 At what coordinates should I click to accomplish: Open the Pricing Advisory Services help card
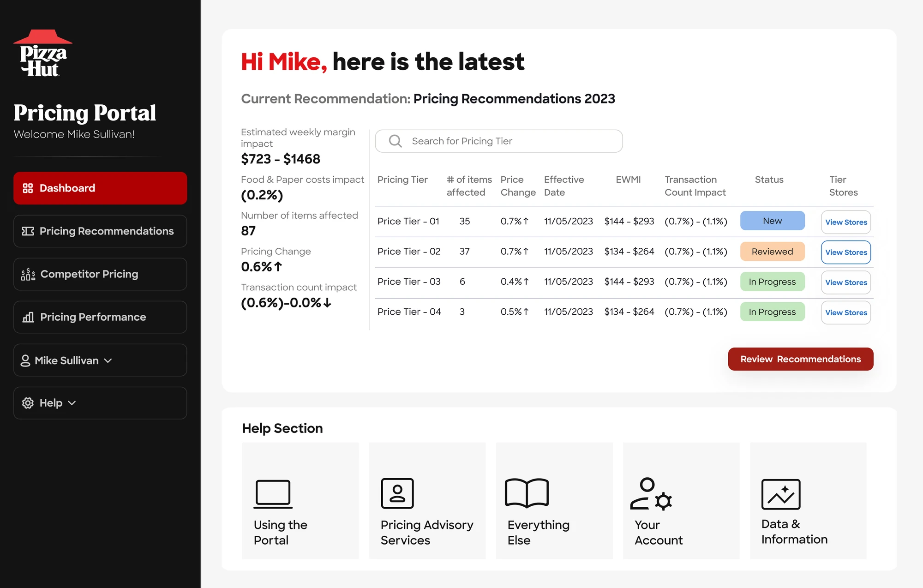[x=427, y=501]
